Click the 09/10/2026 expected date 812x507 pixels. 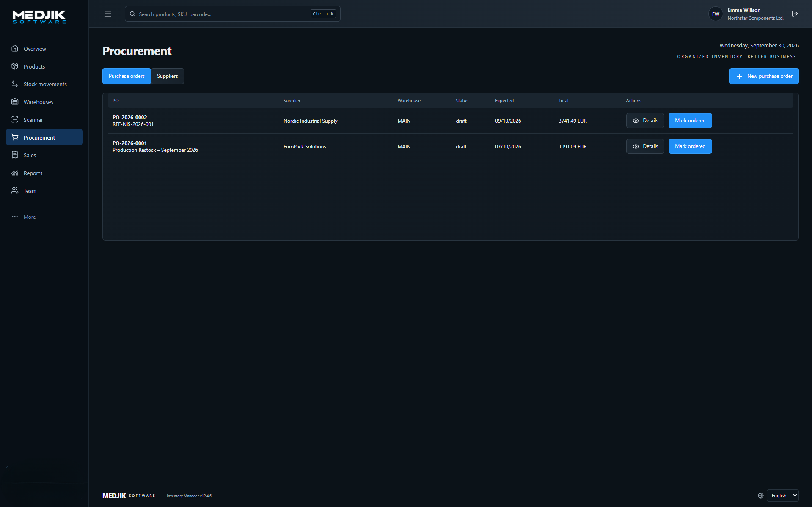tap(508, 121)
